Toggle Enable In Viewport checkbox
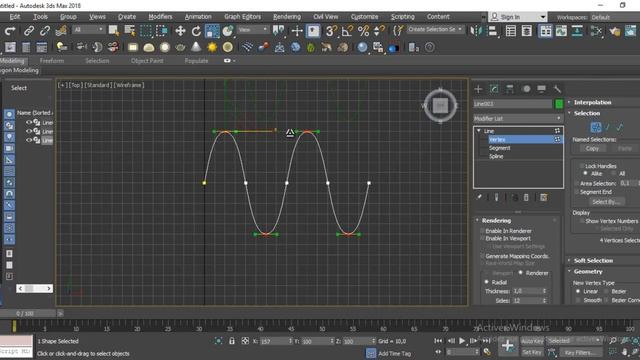 tap(482, 238)
